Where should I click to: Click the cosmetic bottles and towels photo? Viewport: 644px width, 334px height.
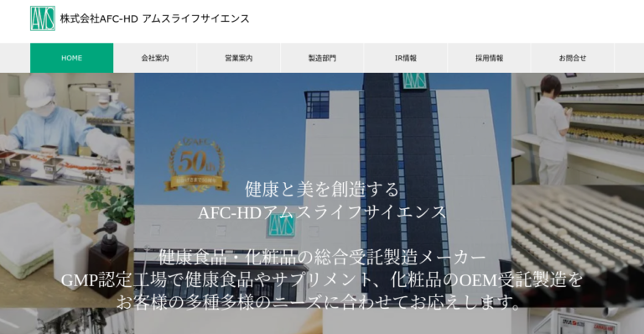point(67,247)
